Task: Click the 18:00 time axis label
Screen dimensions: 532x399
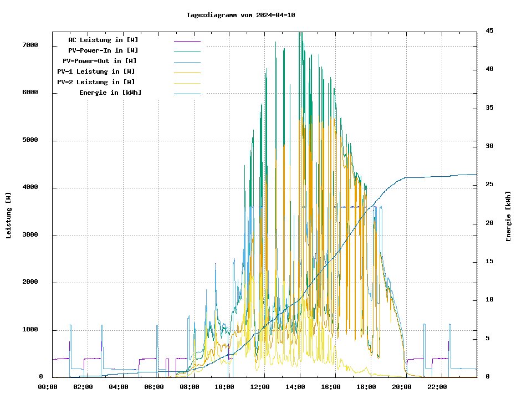Action: (x=366, y=387)
